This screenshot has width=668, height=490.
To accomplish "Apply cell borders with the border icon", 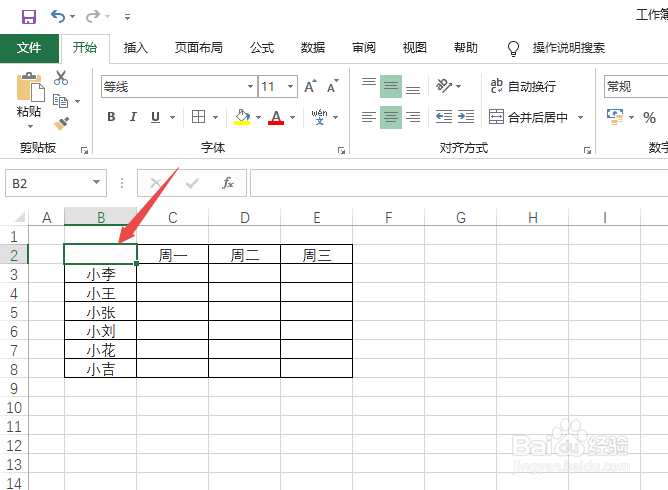I will click(199, 117).
